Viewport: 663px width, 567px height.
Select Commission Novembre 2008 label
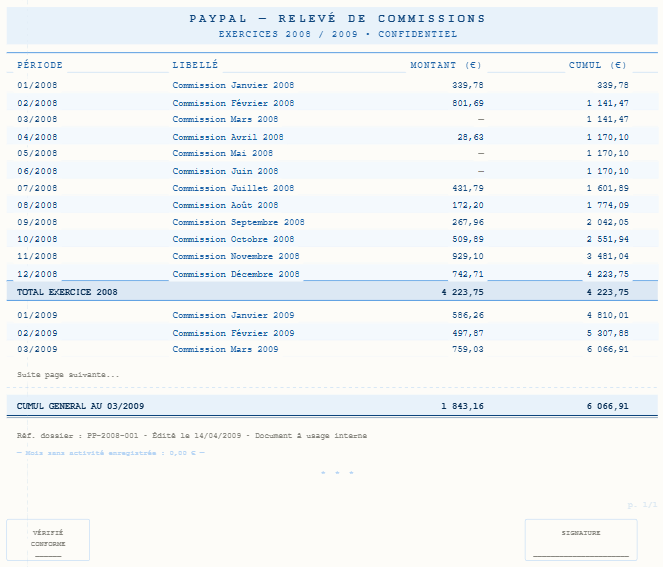[x=236, y=256]
